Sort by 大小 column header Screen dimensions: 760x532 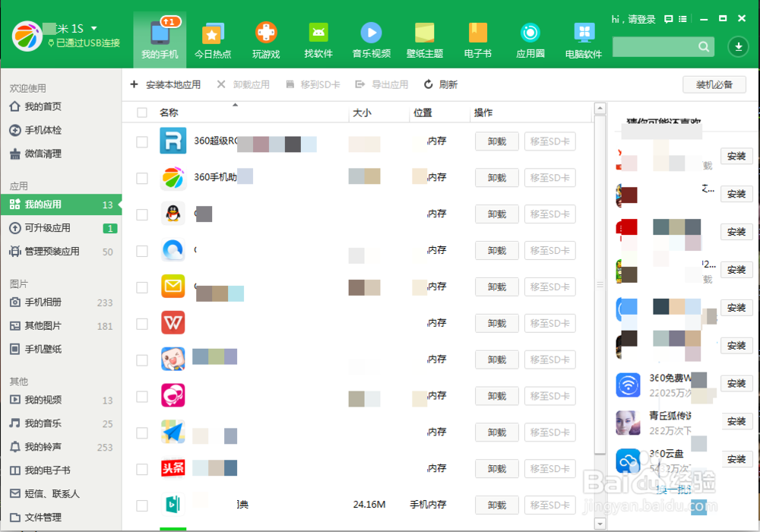362,112
